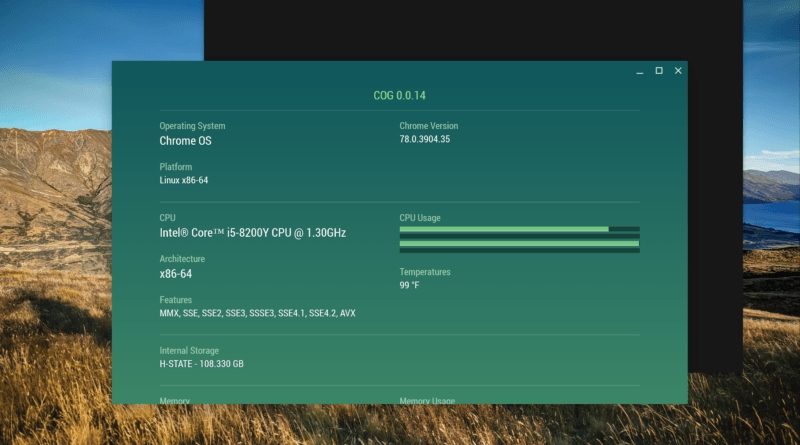This screenshot has height=445, width=800.
Task: Close the COG system info window
Action: tap(678, 71)
